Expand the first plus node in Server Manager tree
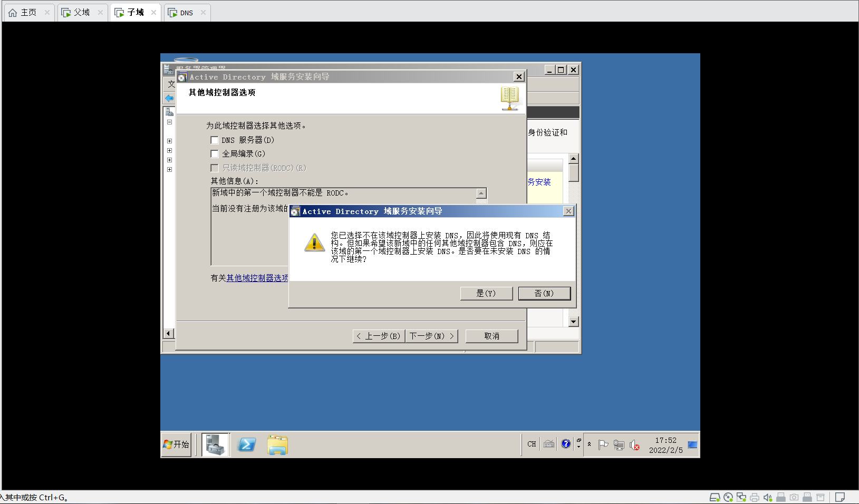The width and height of the screenshot is (859, 504). coord(169,141)
